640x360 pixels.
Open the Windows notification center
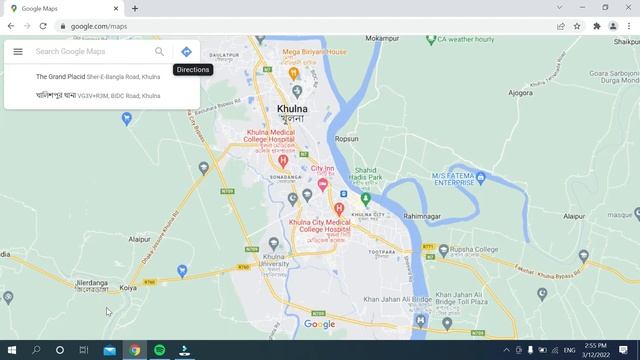tap(623, 350)
